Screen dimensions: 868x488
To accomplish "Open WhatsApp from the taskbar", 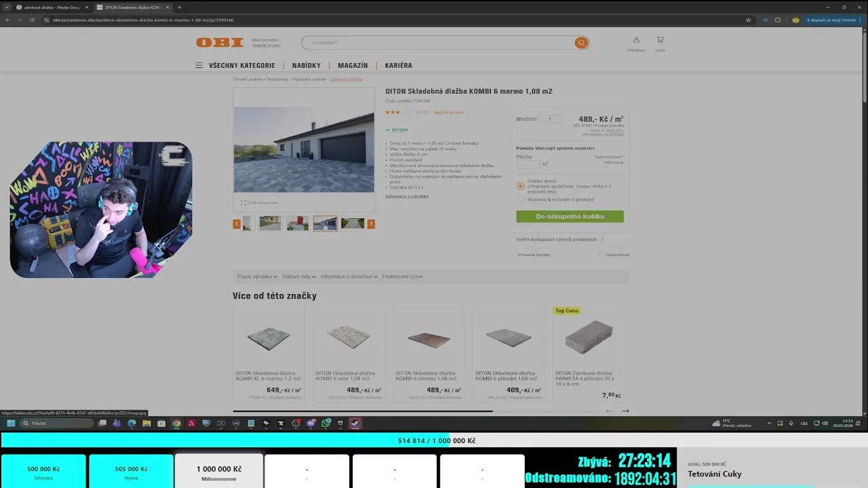I will pyautogui.click(x=325, y=424).
